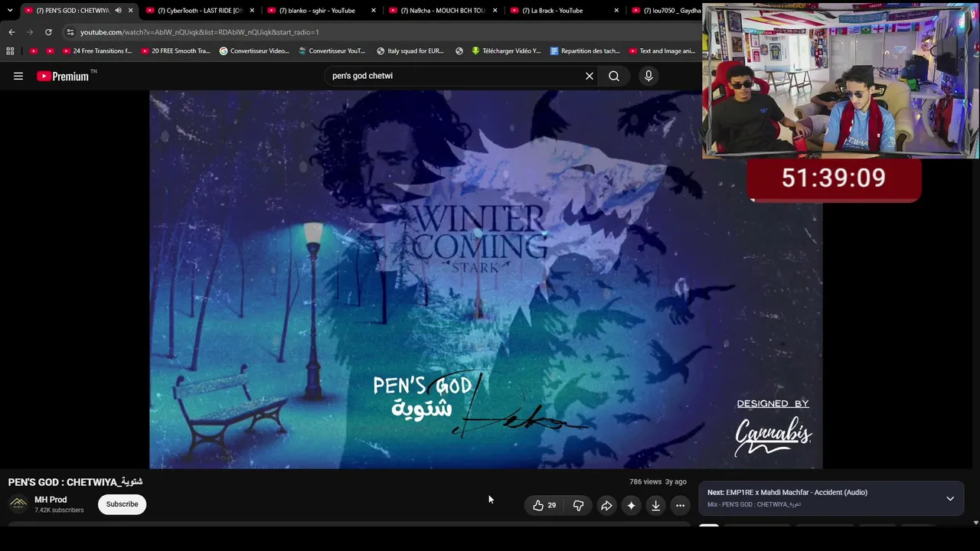980x551 pixels.
Task: Close the CyberTooth - LAST RIDE tab
Action: (x=252, y=11)
